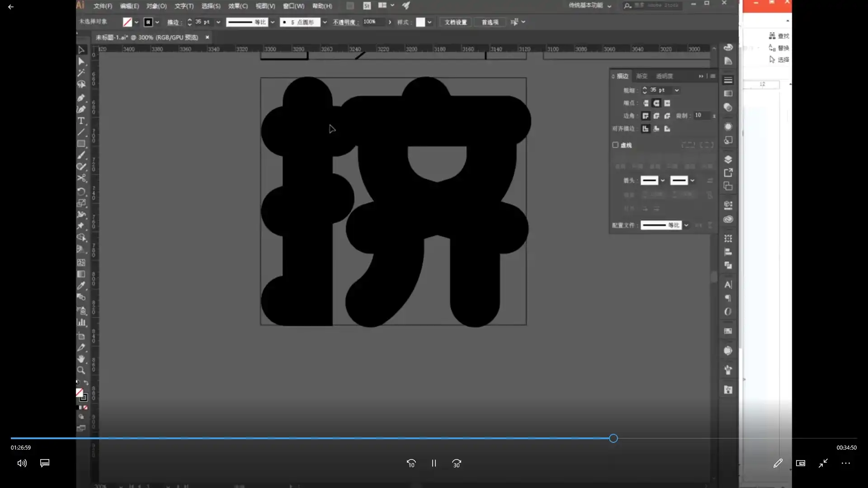Choose round cap in stroke panel
The image size is (868, 488).
coord(656,103)
